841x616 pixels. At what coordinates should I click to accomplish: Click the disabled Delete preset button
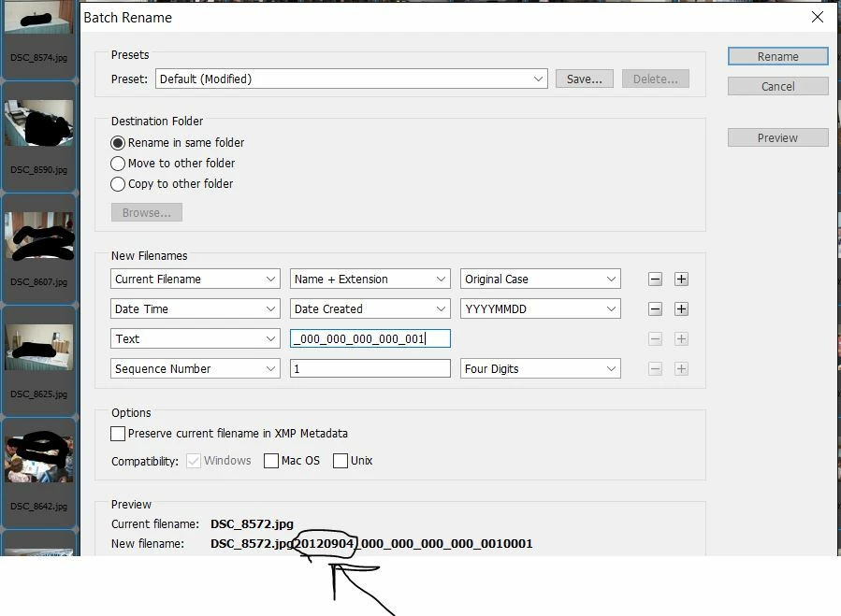point(656,79)
